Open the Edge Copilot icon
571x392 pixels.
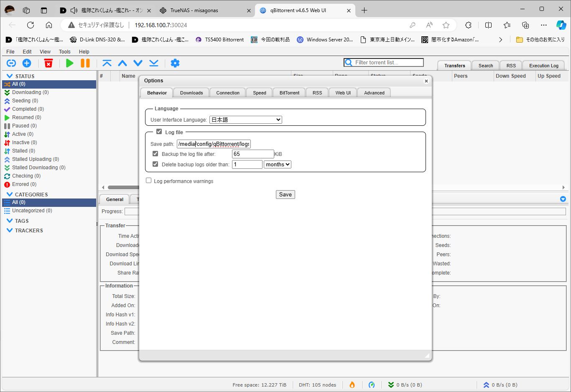click(x=561, y=25)
